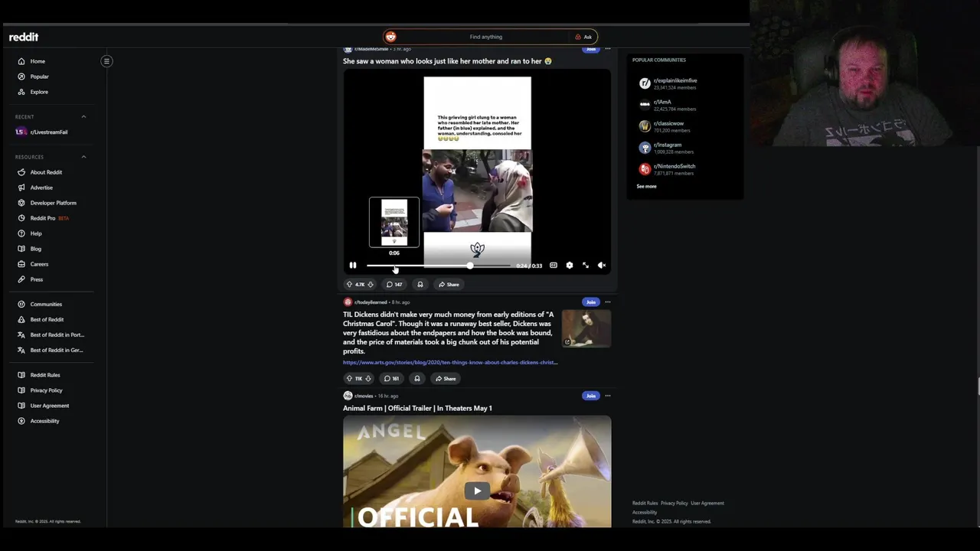The height and width of the screenshot is (551, 980).
Task: Open the arts.gov Dickens article link
Action: coord(450,363)
